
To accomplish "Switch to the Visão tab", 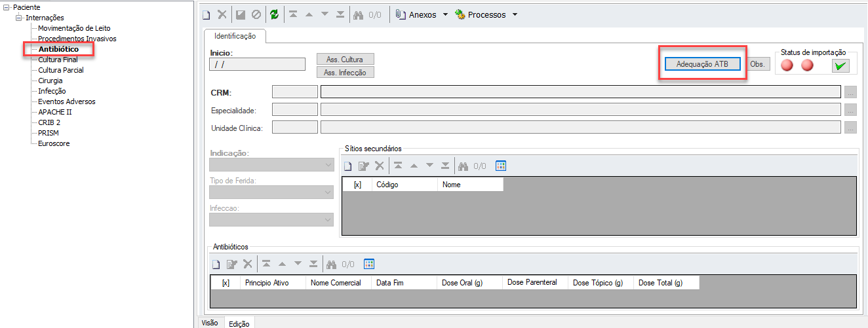I will (x=210, y=323).
